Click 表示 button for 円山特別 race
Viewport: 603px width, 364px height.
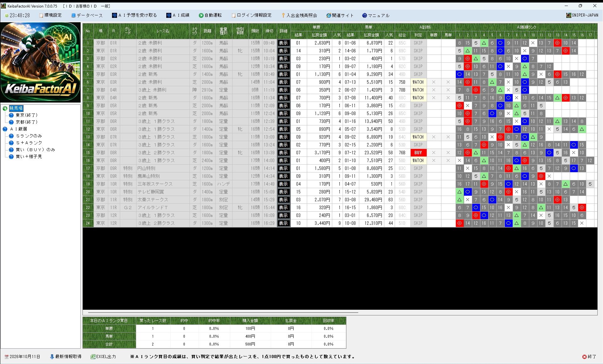click(284, 168)
